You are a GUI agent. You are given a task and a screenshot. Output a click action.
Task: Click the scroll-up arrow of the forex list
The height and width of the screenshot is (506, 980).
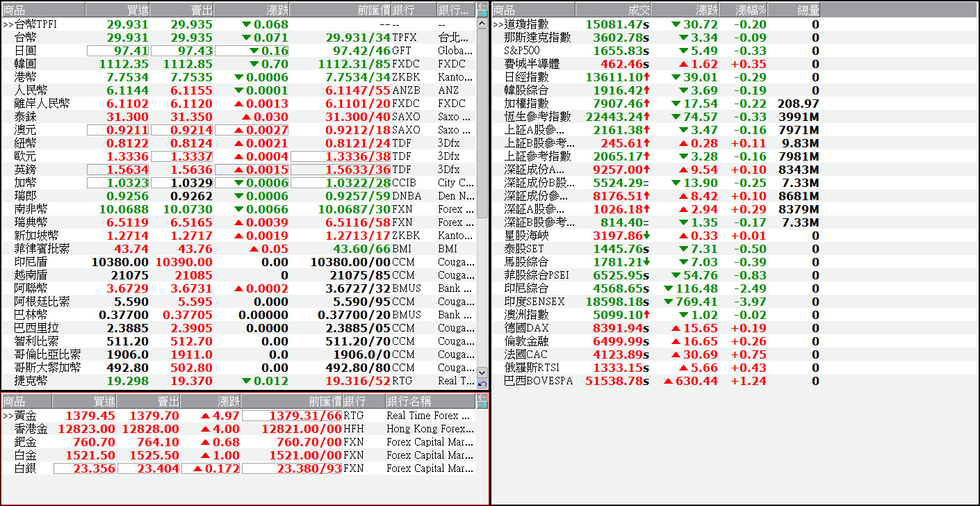482,24
